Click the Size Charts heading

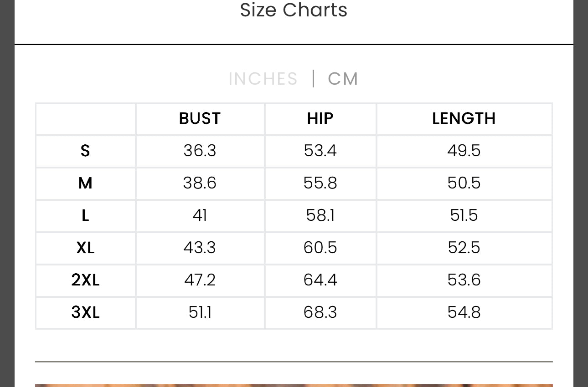click(x=294, y=10)
